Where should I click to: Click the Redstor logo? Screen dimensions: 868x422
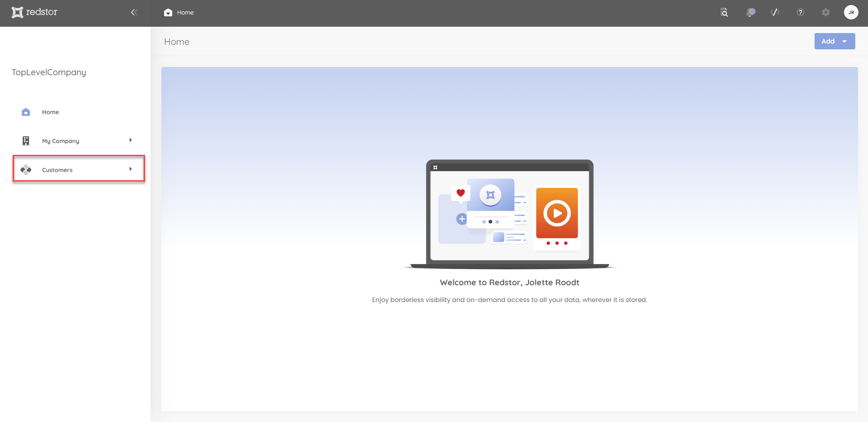(x=35, y=12)
